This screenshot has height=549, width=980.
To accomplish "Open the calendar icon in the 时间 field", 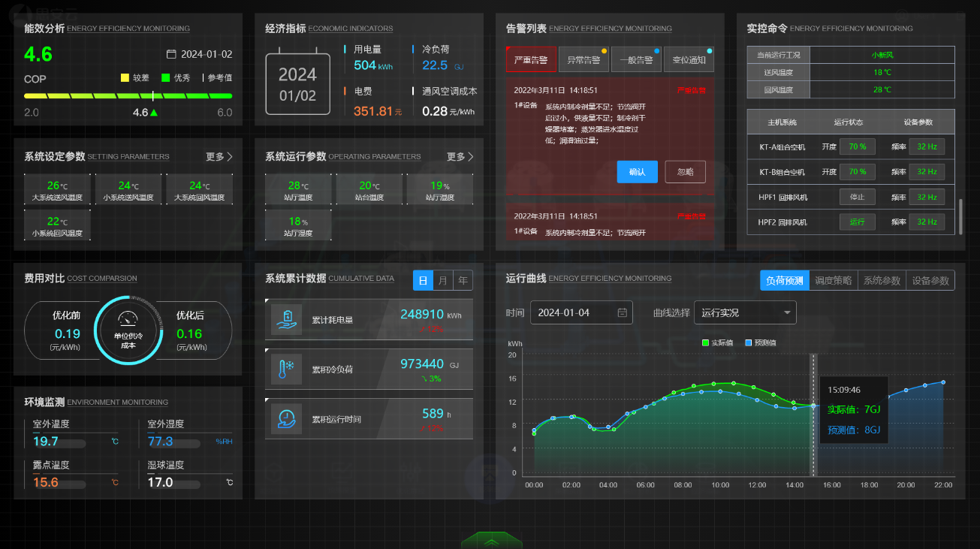I will [x=623, y=312].
